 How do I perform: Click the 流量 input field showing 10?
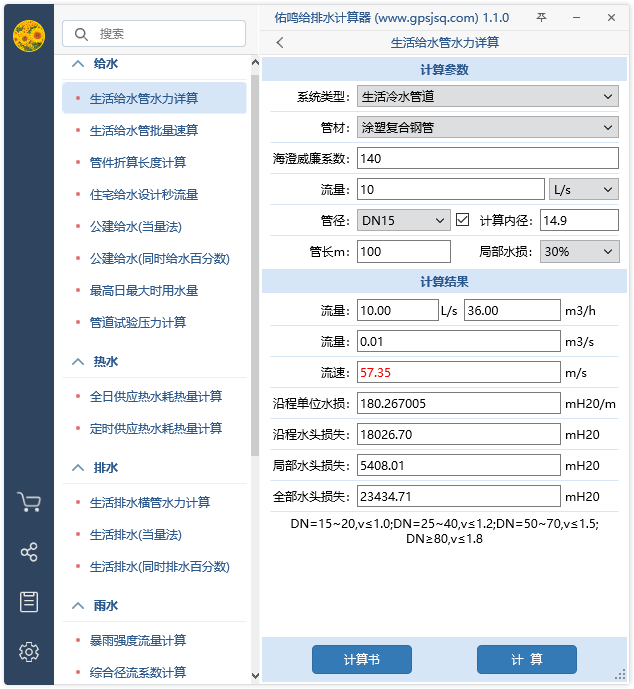click(x=451, y=189)
